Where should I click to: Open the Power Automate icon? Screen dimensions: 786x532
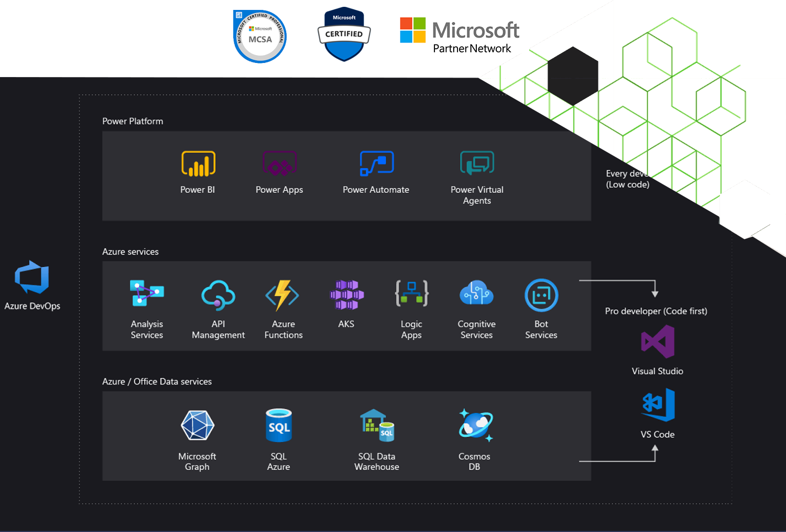pos(377,164)
